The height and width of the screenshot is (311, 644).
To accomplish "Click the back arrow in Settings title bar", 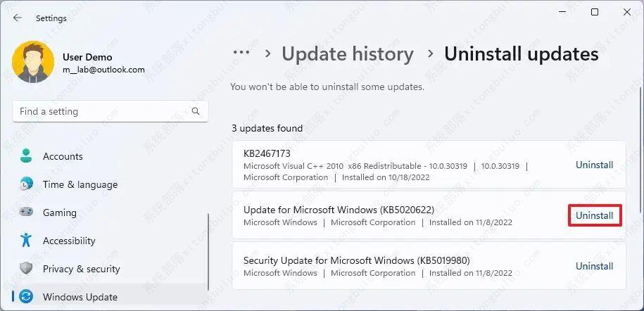I will pos(18,18).
